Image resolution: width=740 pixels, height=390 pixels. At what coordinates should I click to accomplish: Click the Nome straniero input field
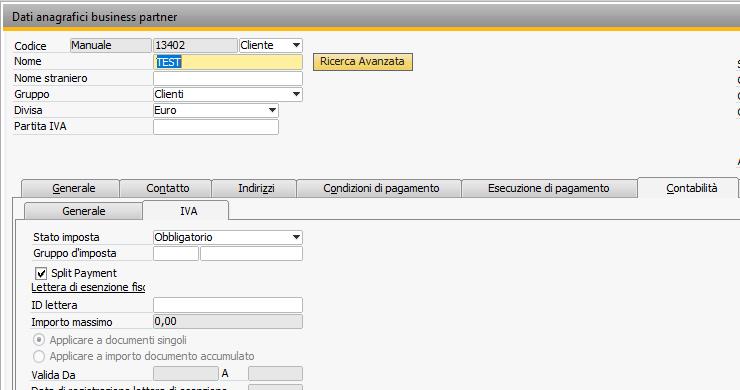tap(228, 78)
